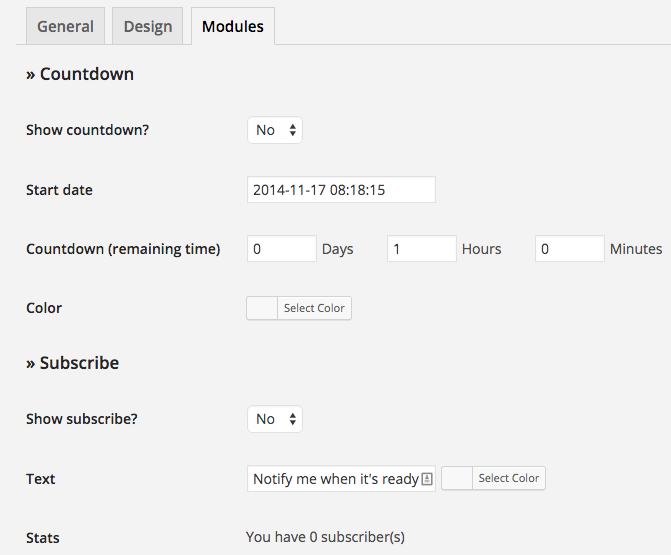Click the Countdown section heading

[80, 74]
